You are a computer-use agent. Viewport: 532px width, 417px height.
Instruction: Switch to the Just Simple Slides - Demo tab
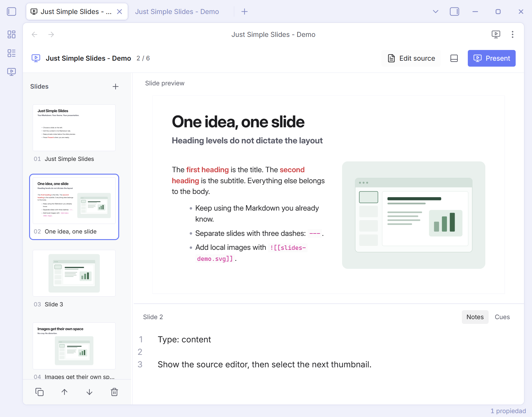pos(177,12)
